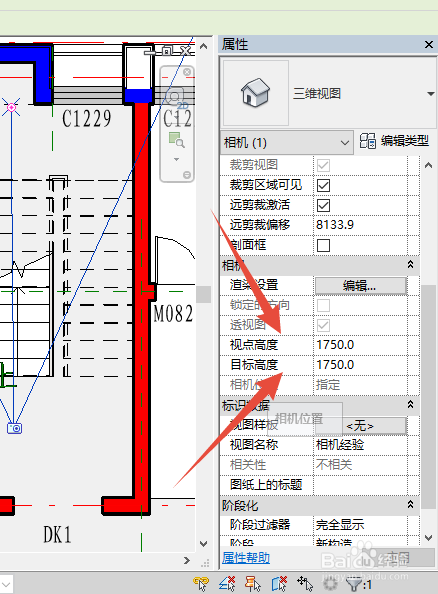This screenshot has width=438, height=594.
Task: Click the 编辑... render settings button
Action: pyautogui.click(x=360, y=286)
